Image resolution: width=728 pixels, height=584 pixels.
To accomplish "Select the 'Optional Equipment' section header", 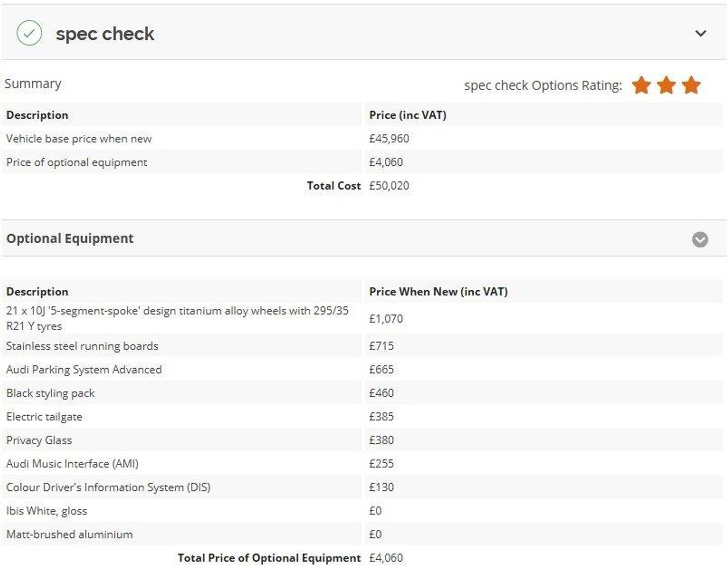I will [x=364, y=238].
